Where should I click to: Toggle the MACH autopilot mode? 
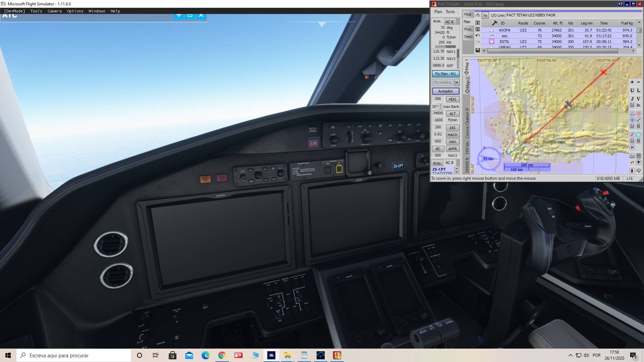452,135
